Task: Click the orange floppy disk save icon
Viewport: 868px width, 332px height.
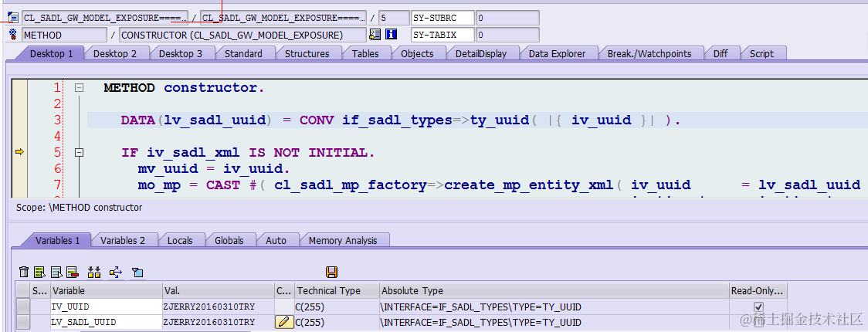Action: (x=332, y=272)
